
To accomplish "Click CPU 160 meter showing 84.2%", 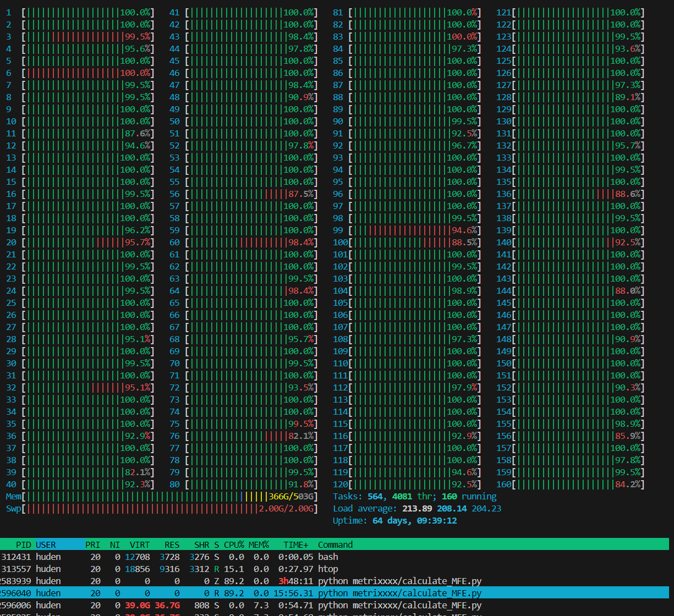I will tap(571, 484).
